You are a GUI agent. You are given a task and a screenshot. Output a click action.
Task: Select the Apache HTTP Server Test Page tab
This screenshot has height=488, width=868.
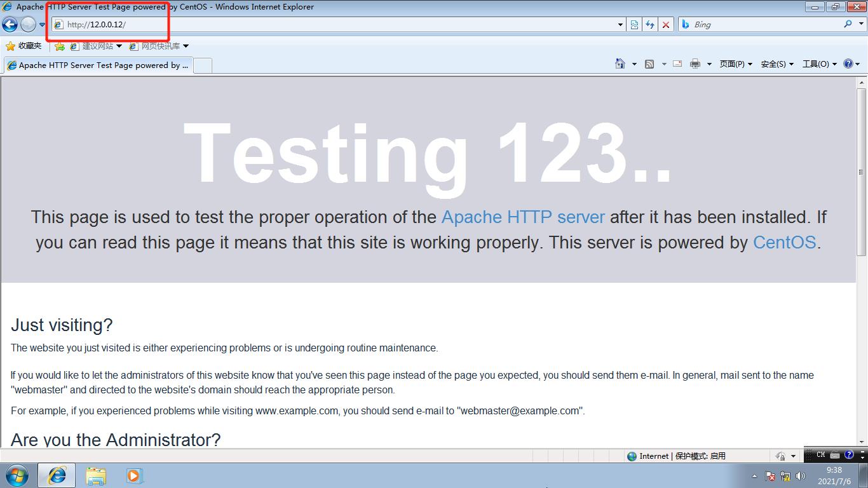point(97,65)
